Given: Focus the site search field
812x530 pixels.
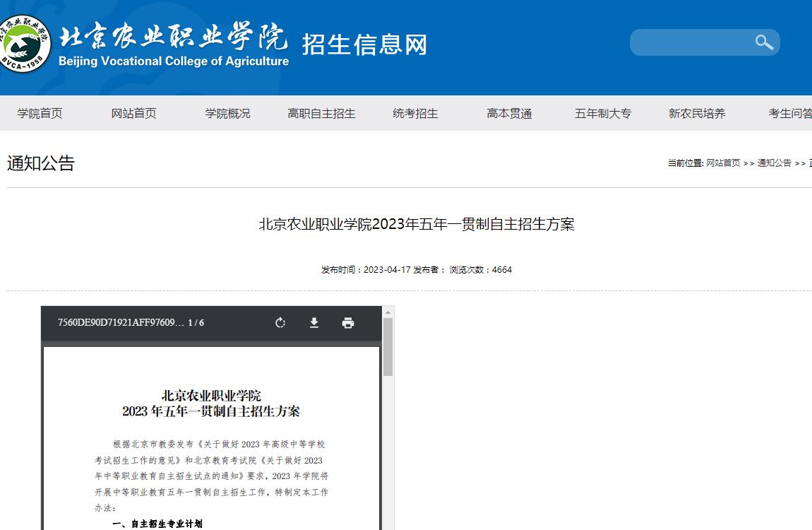Looking at the screenshot, I should click(704, 42).
